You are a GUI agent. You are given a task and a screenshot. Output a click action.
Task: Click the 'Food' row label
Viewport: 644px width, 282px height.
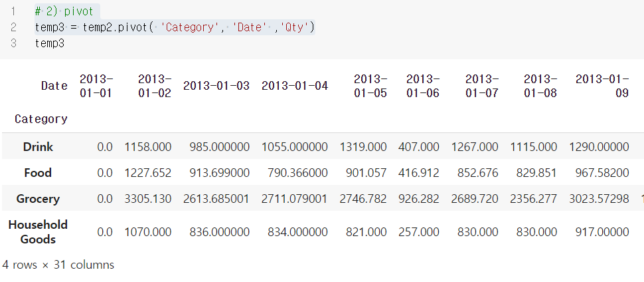tap(38, 173)
